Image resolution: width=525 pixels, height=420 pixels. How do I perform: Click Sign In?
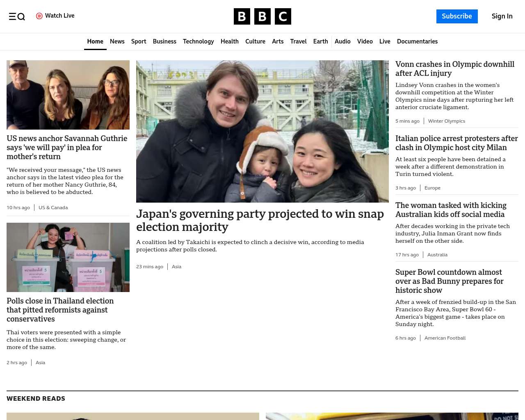coord(502,16)
